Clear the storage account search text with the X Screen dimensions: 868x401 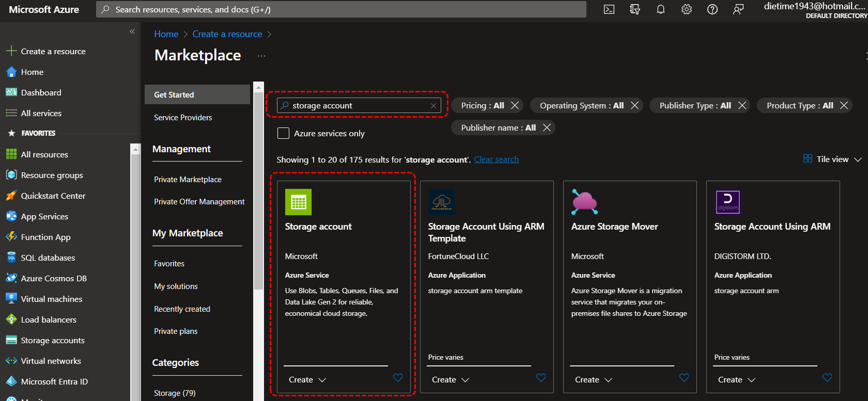433,106
